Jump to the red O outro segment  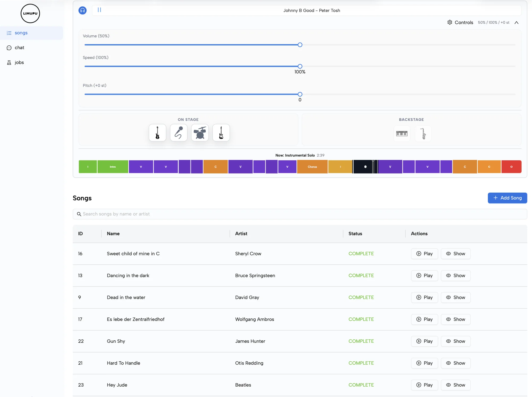pos(511,167)
